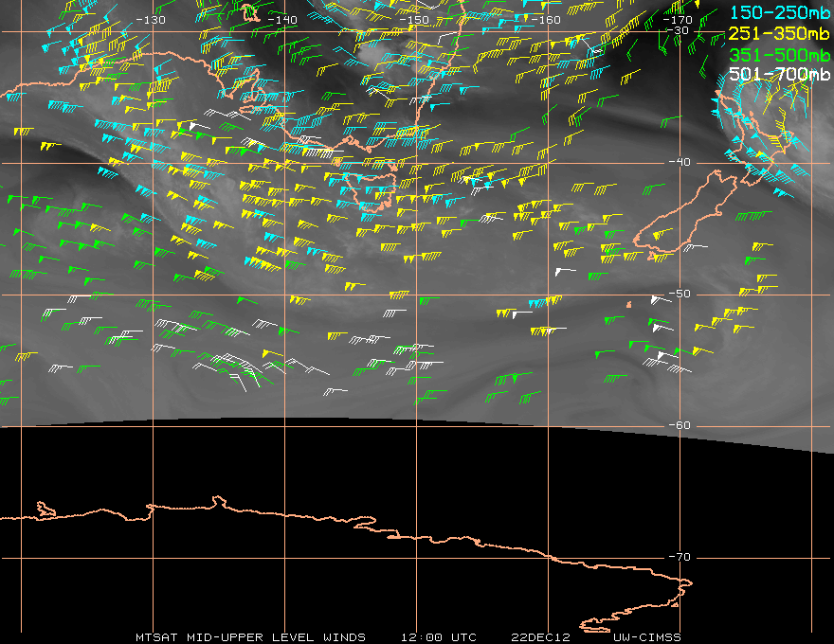Click the -40 latitude label
The width and height of the screenshot is (834, 644).
(680, 162)
